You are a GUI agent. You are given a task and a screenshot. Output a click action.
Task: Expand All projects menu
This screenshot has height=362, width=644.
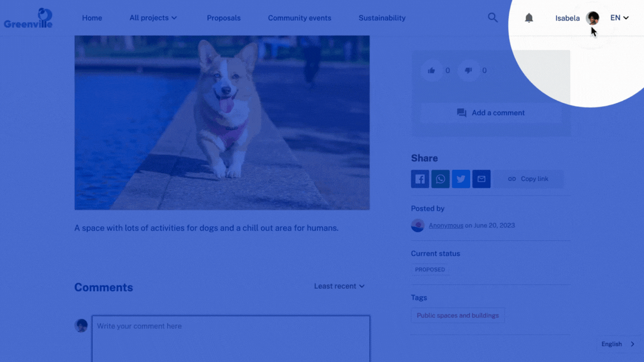[153, 18]
